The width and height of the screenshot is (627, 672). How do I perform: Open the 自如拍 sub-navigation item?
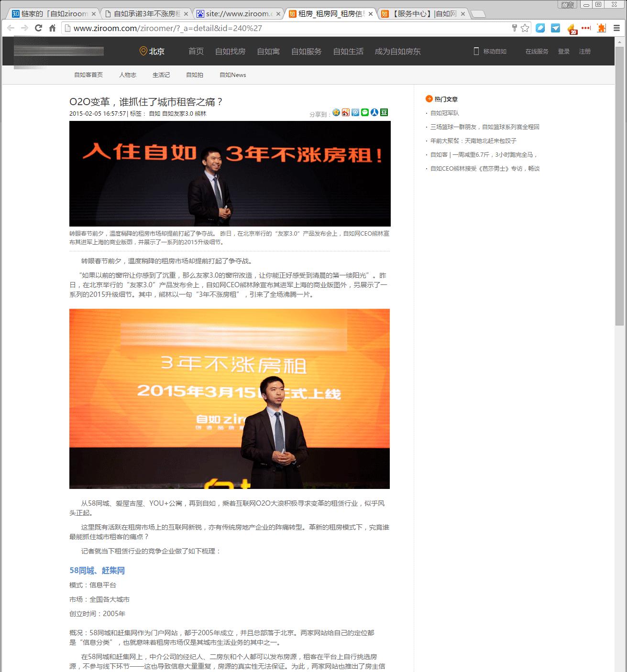(x=195, y=75)
